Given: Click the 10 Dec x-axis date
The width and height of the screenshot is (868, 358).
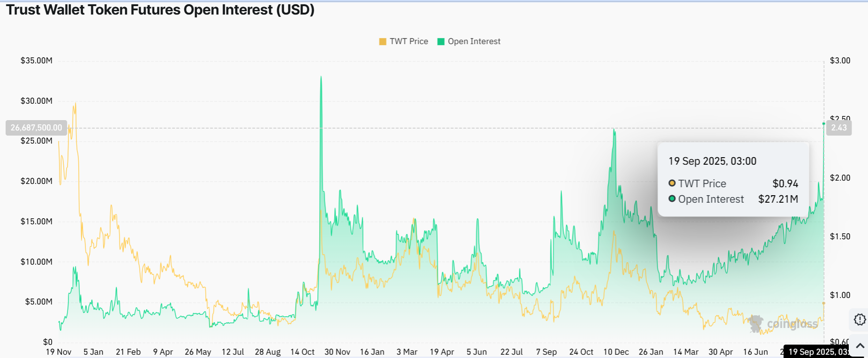Looking at the screenshot, I should 616,352.
